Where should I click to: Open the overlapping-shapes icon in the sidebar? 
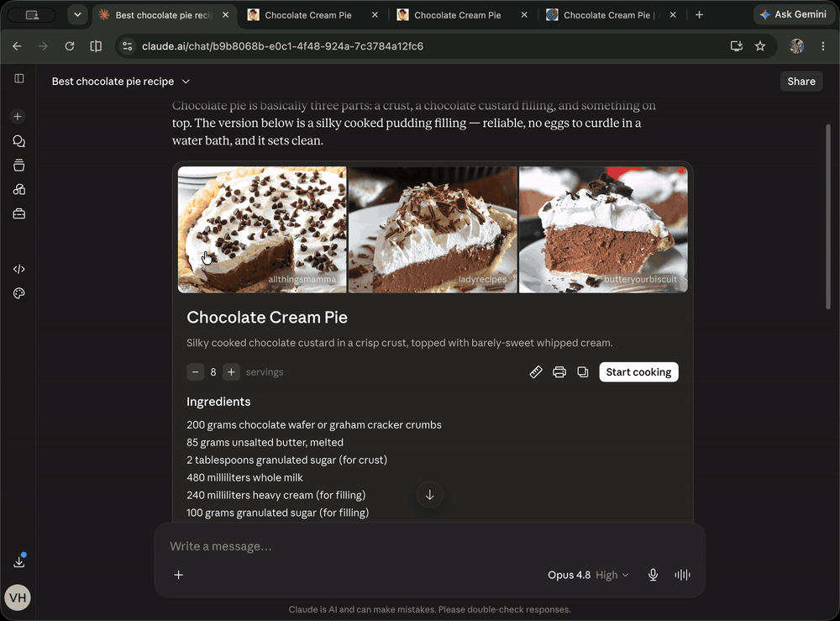click(x=18, y=190)
